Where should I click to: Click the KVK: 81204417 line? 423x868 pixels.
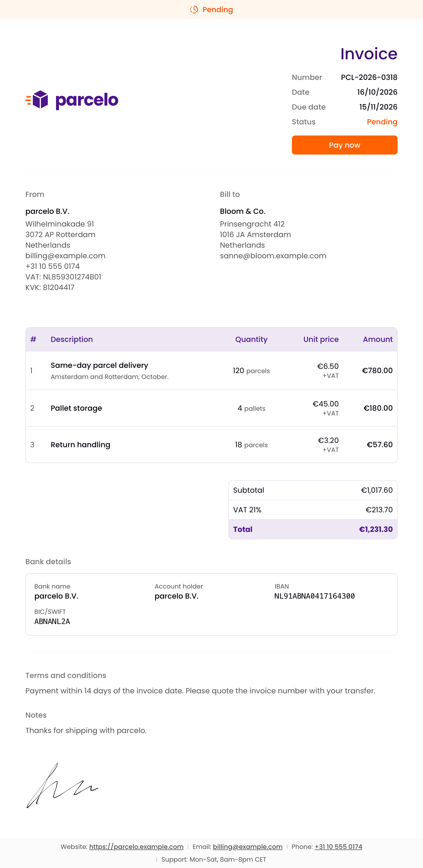click(50, 287)
